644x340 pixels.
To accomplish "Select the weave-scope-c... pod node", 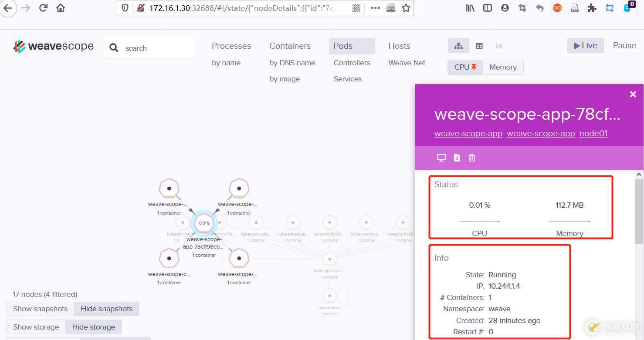I will click(x=169, y=259).
